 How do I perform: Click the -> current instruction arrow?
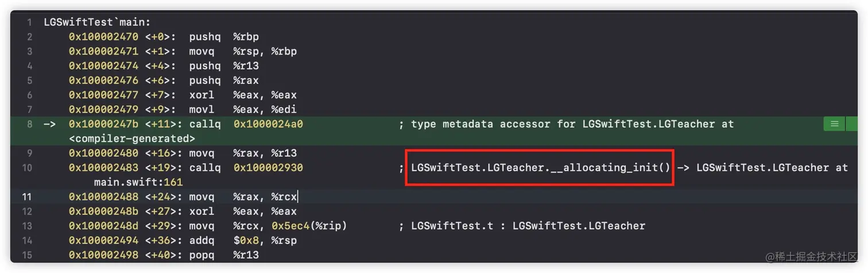click(49, 124)
